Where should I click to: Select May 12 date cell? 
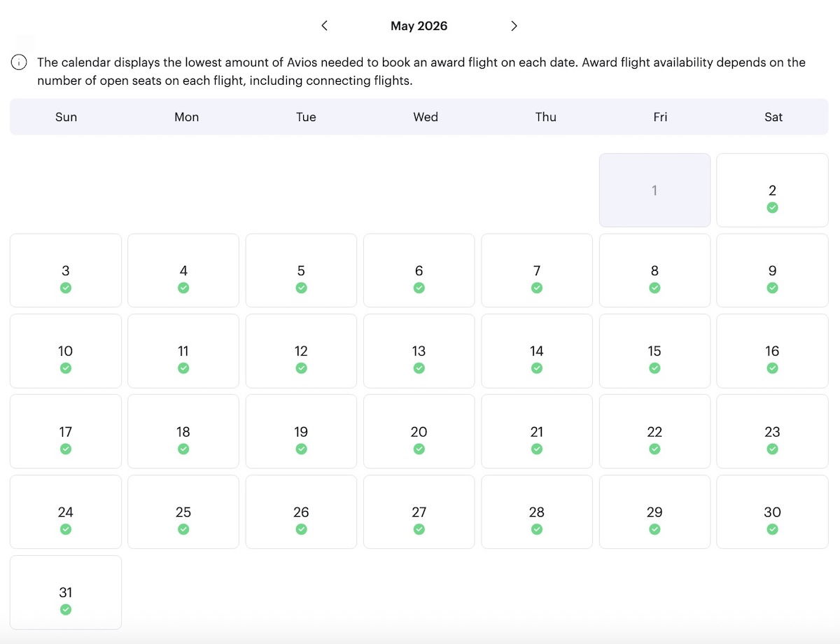point(301,351)
